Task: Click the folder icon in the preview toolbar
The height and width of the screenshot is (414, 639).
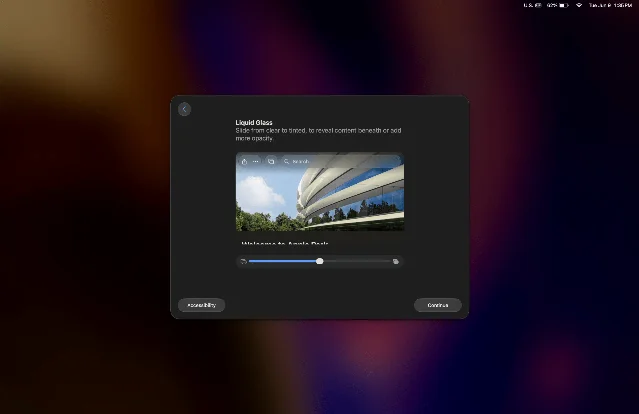Action: point(271,162)
